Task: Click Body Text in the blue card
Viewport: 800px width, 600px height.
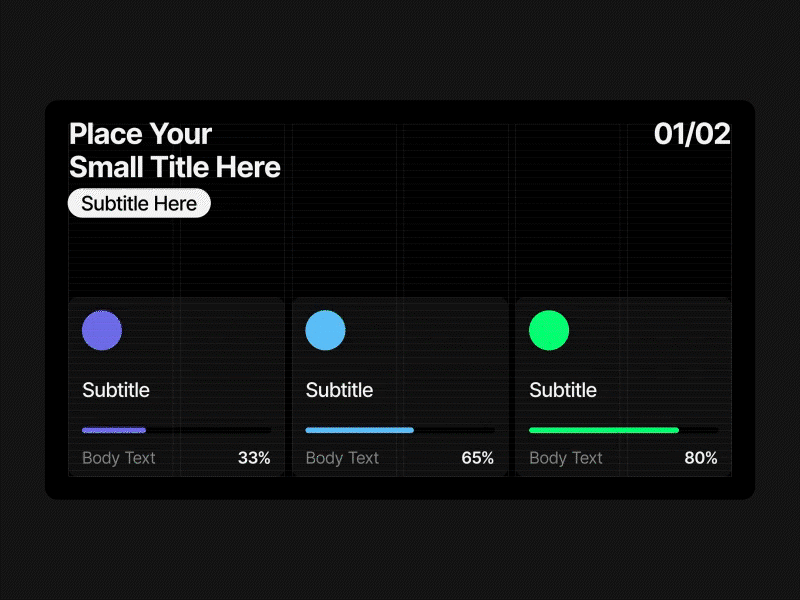Action: [x=342, y=458]
